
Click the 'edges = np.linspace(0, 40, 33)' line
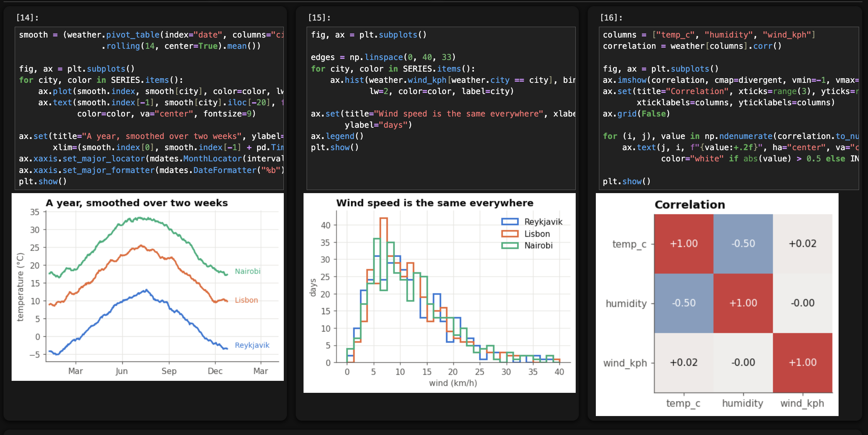tap(383, 57)
